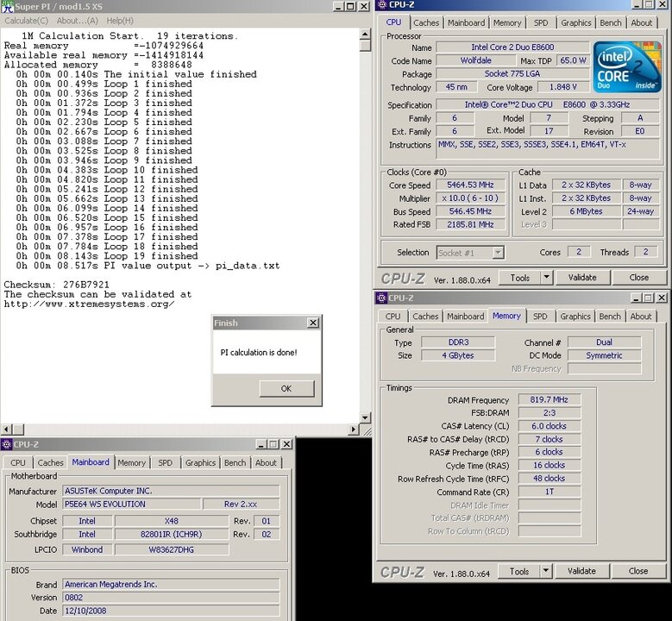Screen dimensions: 672x621
Task: Open Help(H) menu in Super PI
Action: [120, 21]
